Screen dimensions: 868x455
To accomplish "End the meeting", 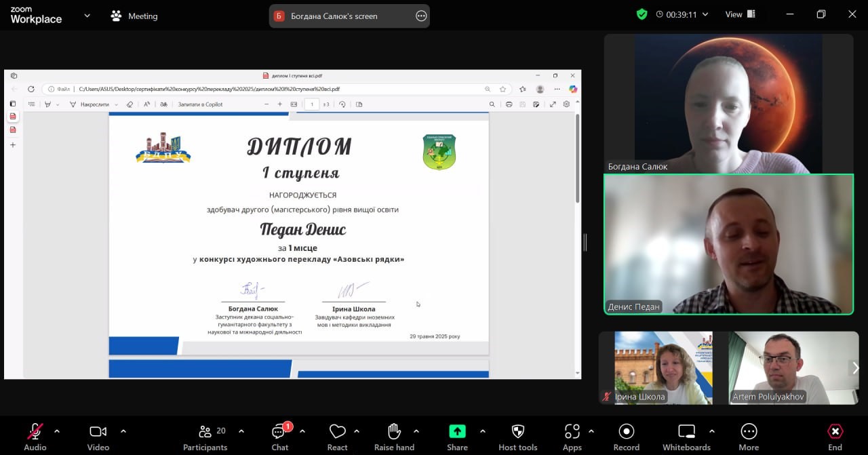I will coord(835,432).
